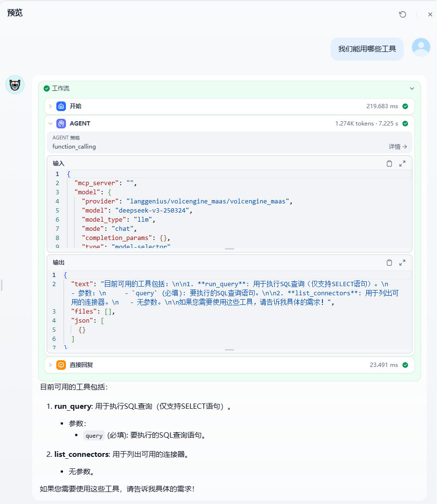
Task: Open 详情 for agent strategy
Action: coord(398,147)
